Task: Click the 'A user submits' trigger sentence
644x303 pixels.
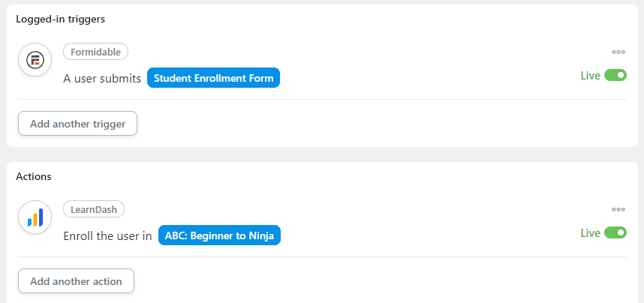Action: coord(102,79)
